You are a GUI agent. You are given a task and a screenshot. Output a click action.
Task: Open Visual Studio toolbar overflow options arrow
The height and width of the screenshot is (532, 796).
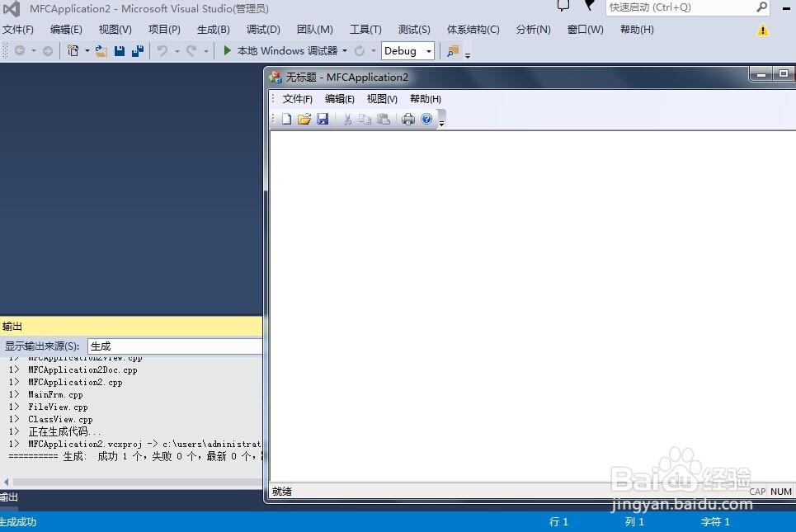pos(468,55)
